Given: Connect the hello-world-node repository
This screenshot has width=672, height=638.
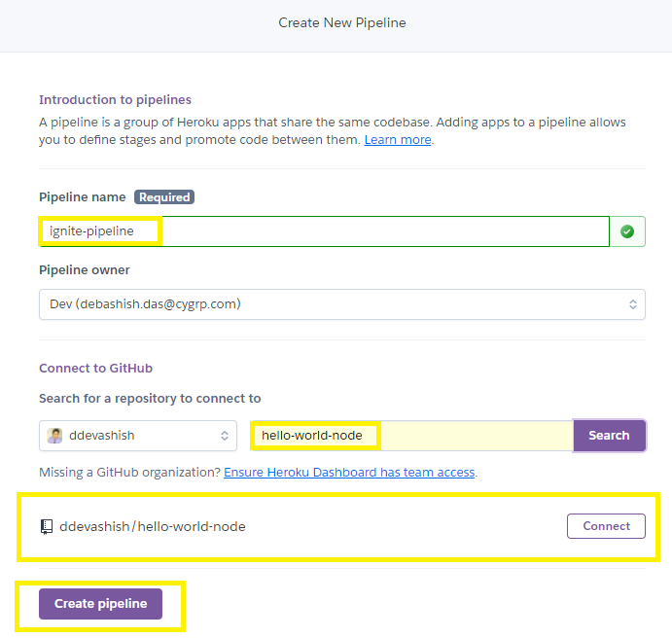Looking at the screenshot, I should click(606, 526).
